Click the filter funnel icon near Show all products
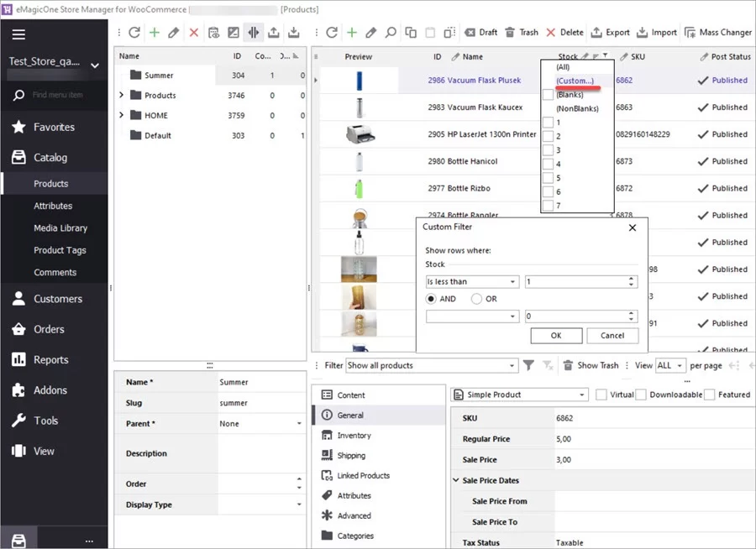756x549 pixels. tap(531, 365)
